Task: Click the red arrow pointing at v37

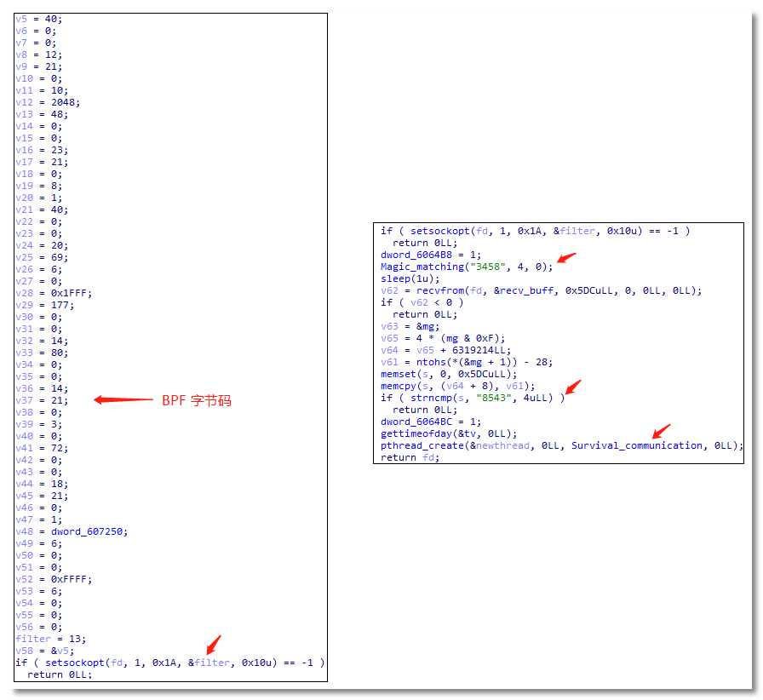Action: coord(123,399)
